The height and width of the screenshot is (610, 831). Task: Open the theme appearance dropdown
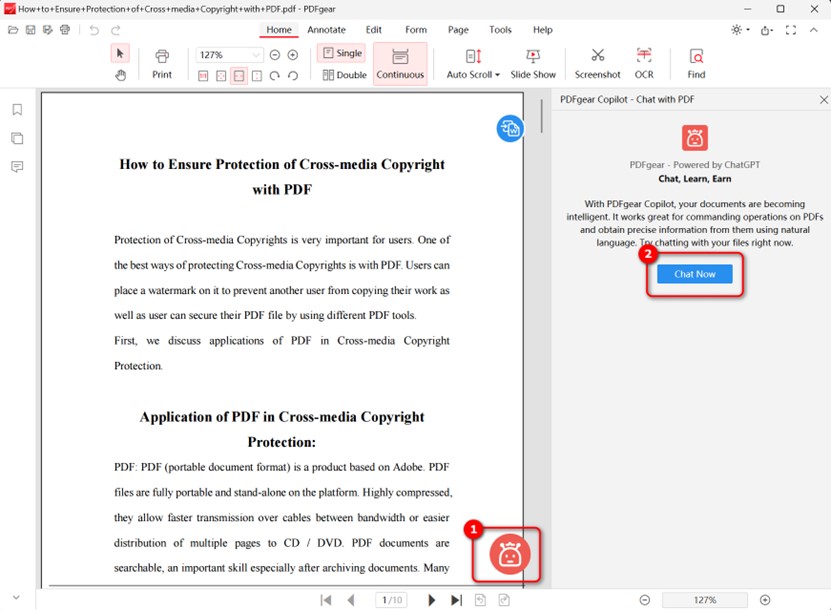coord(737,30)
